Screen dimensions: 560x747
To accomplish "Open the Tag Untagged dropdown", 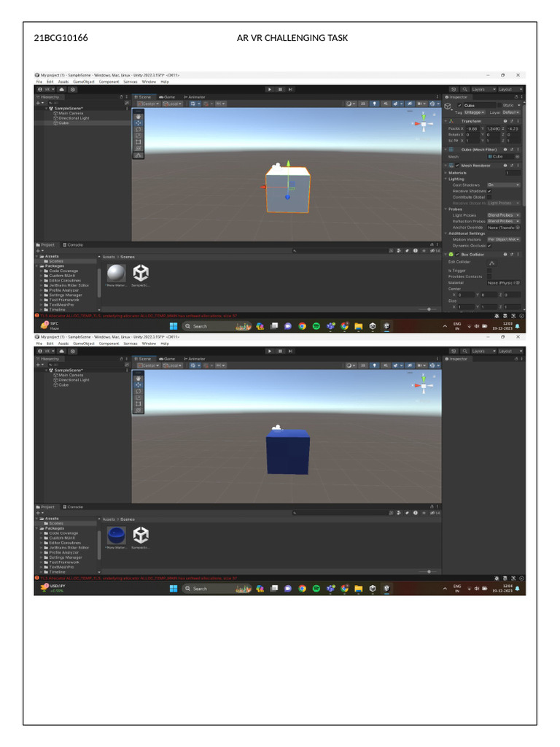I will click(475, 112).
